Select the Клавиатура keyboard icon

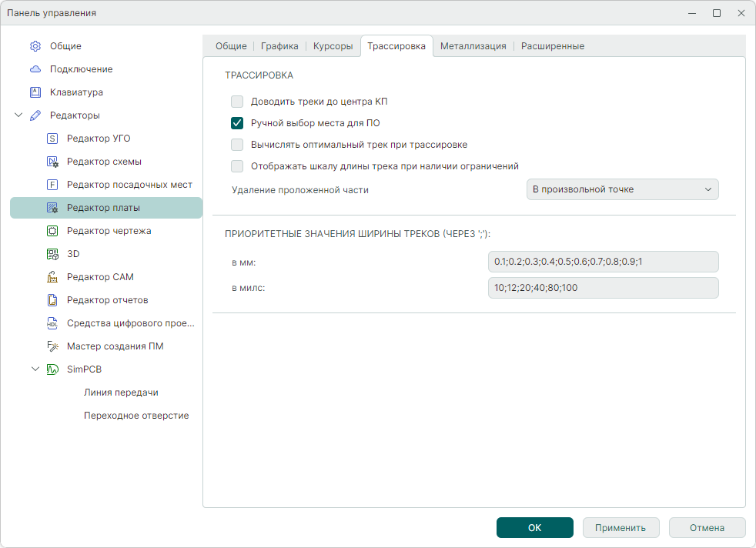(35, 92)
